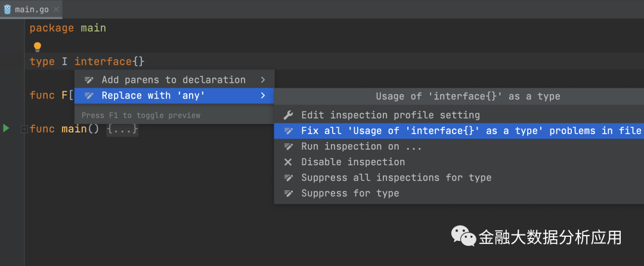
Task: Select Replace with 'any' quick fix
Action: click(x=153, y=95)
